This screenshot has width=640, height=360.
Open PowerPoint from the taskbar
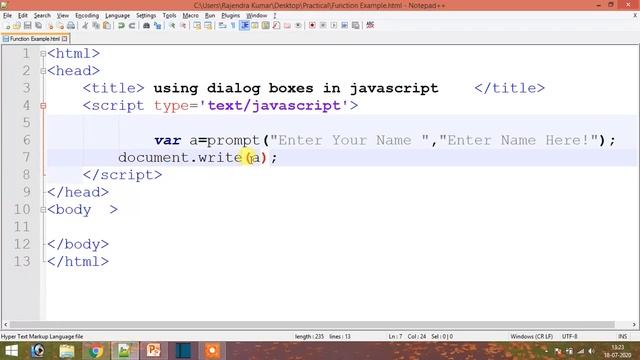(153, 351)
